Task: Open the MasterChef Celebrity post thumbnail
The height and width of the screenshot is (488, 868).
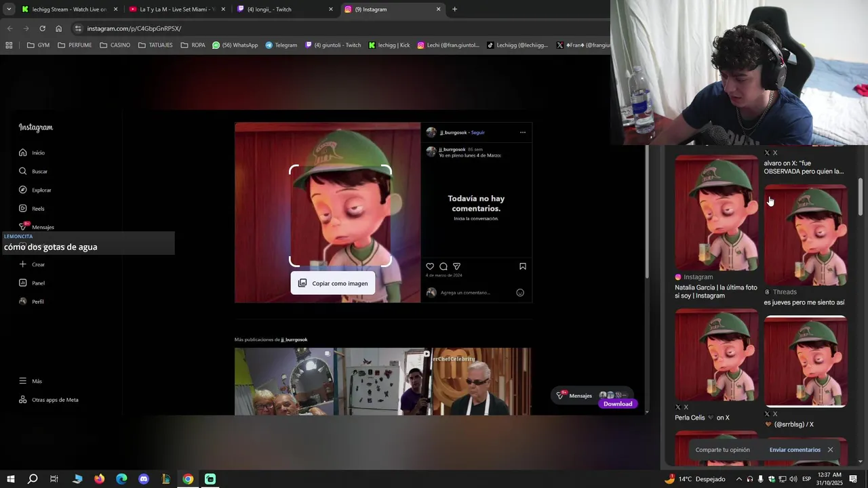Action: [x=481, y=382]
